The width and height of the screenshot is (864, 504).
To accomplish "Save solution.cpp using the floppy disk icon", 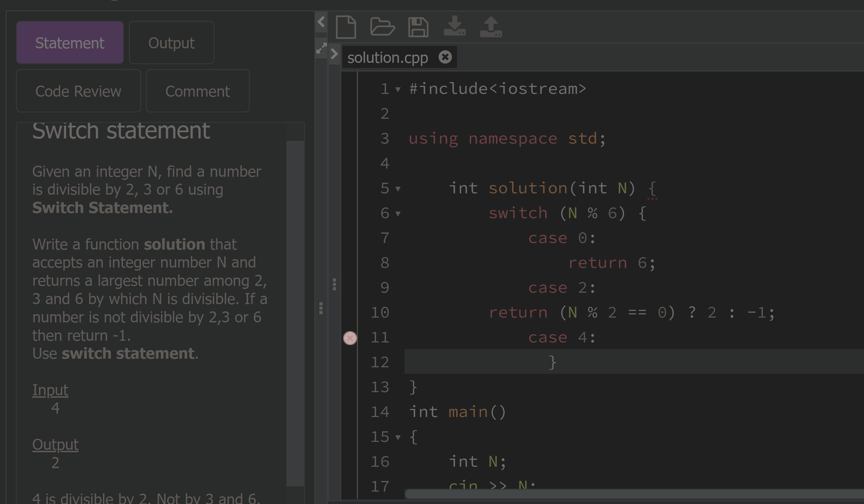I will [419, 27].
